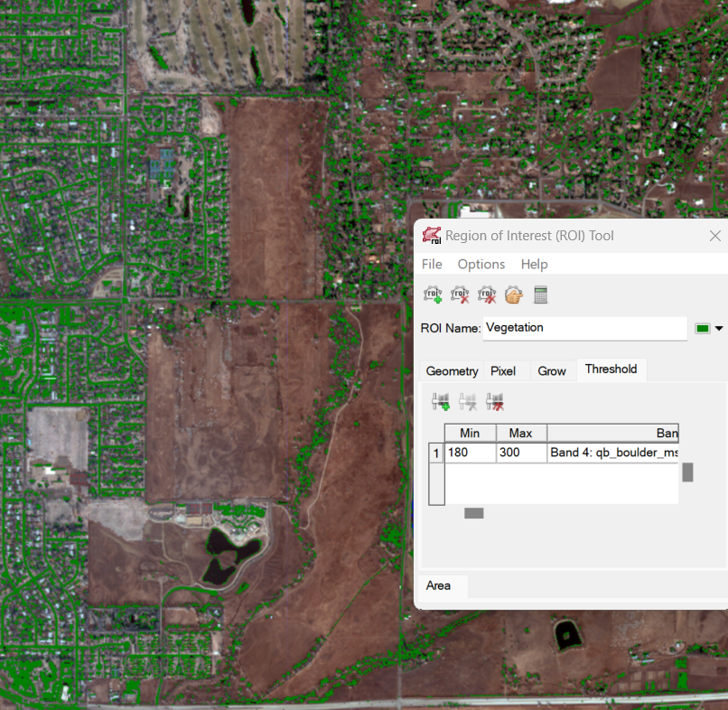Switch to the Geometry tab
Viewport: 728px width, 710px height.
(x=452, y=371)
